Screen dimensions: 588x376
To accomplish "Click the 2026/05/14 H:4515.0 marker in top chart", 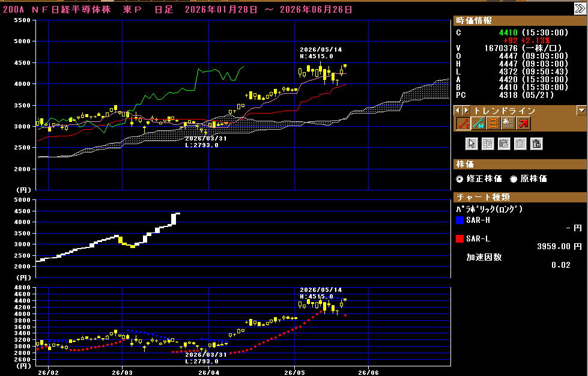I will [x=321, y=53].
